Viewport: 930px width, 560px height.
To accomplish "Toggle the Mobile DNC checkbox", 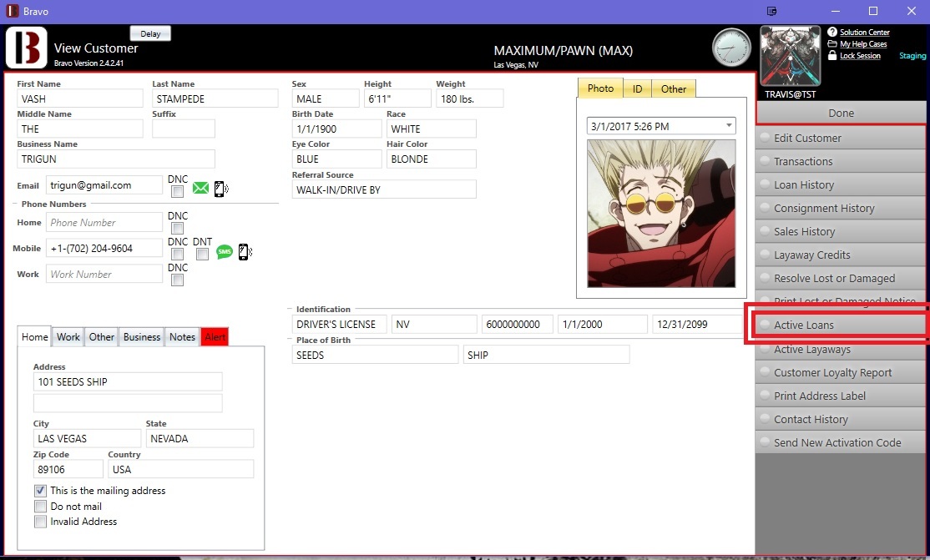I will 177,255.
